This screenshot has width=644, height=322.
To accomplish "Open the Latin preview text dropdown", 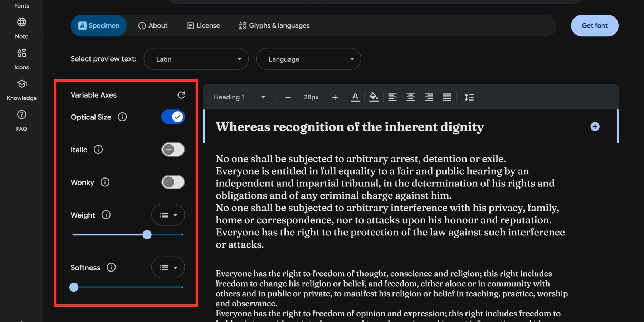I will (196, 59).
